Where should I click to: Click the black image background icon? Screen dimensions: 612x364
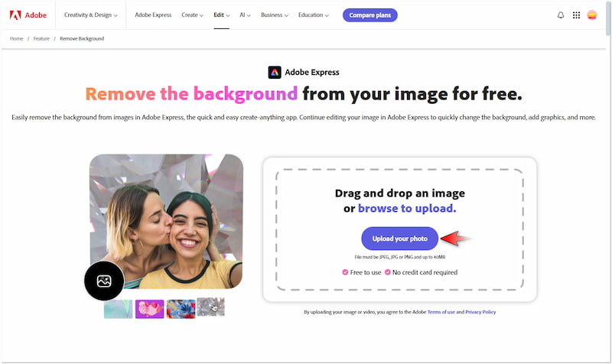[104, 281]
